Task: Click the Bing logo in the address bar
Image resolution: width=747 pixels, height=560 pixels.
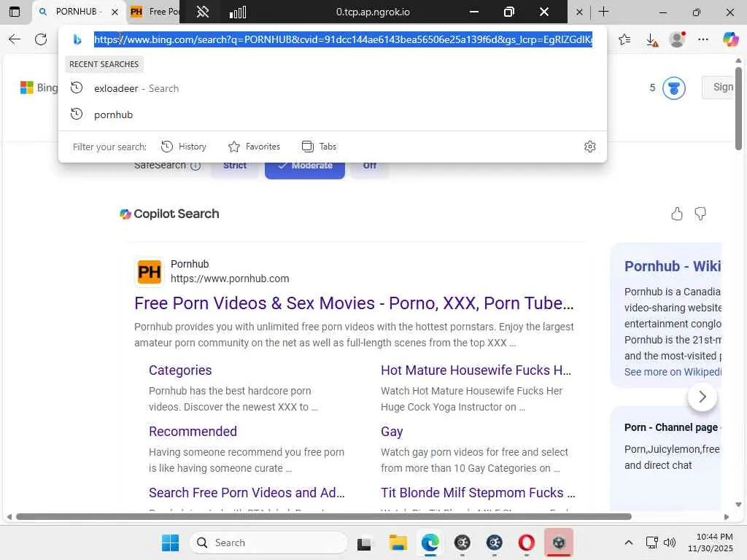Action: (77, 39)
